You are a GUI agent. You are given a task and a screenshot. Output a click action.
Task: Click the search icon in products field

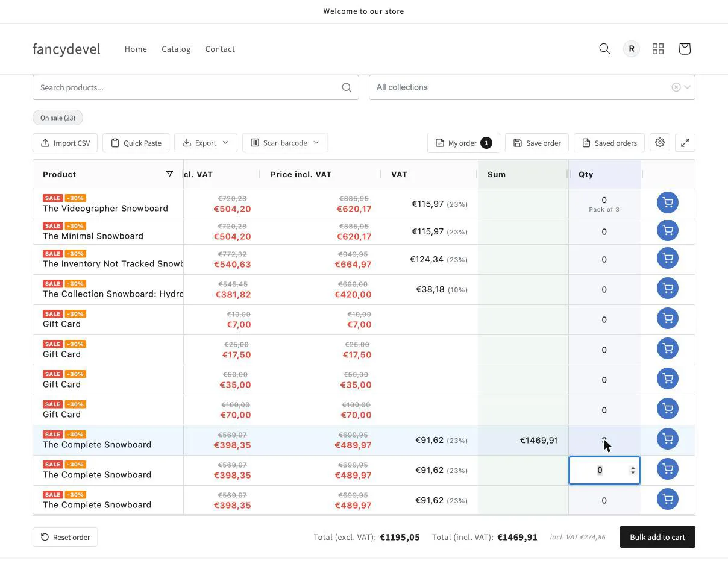(x=347, y=87)
